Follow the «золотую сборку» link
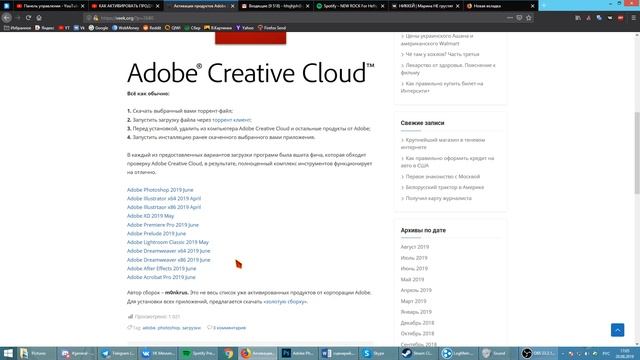 click(x=285, y=302)
